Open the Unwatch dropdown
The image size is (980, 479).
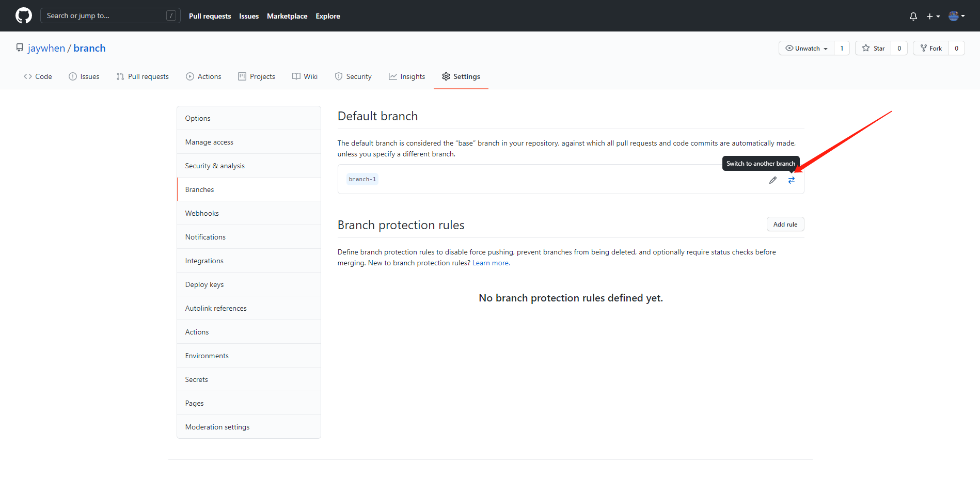(807, 49)
